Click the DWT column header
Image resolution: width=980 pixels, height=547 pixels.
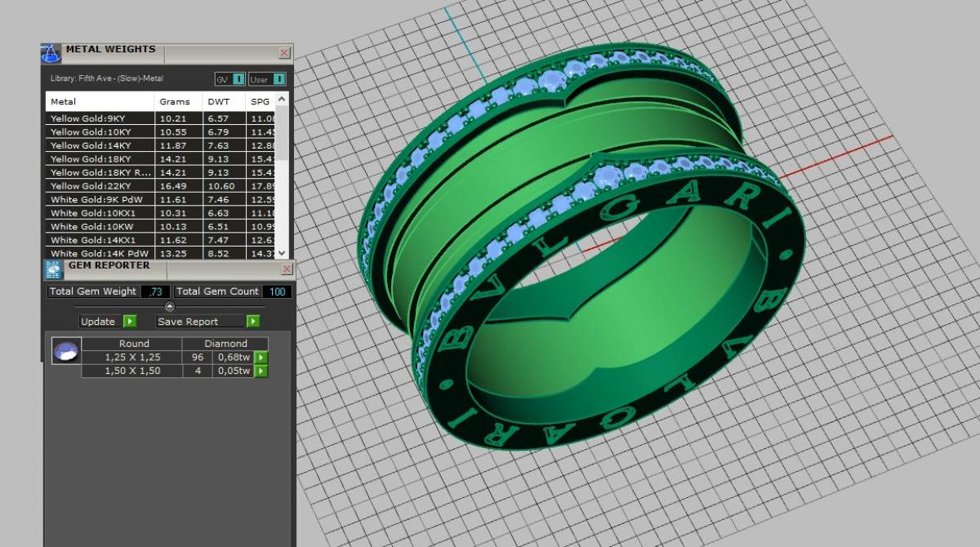click(x=219, y=102)
